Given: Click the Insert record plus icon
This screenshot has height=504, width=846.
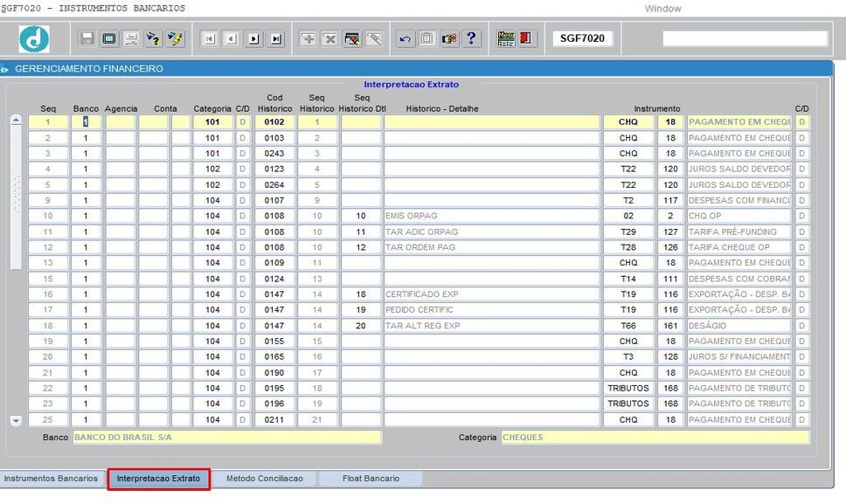Looking at the screenshot, I should coord(309,38).
